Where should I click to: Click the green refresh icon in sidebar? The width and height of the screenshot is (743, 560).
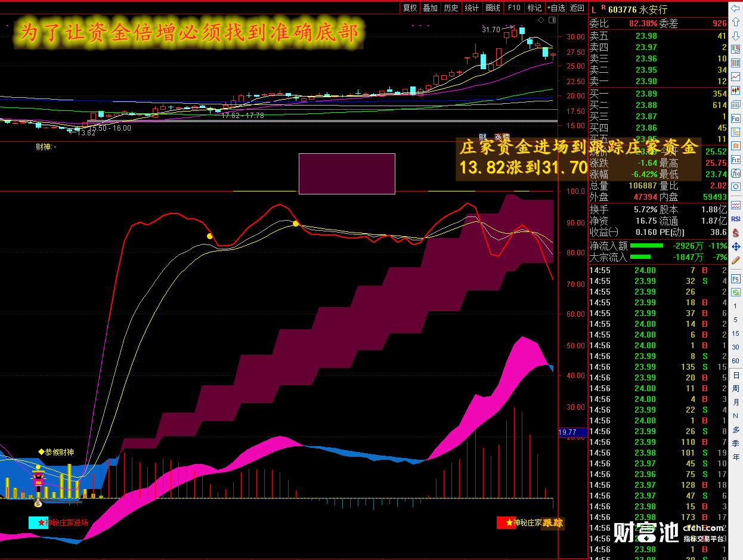tap(736, 292)
